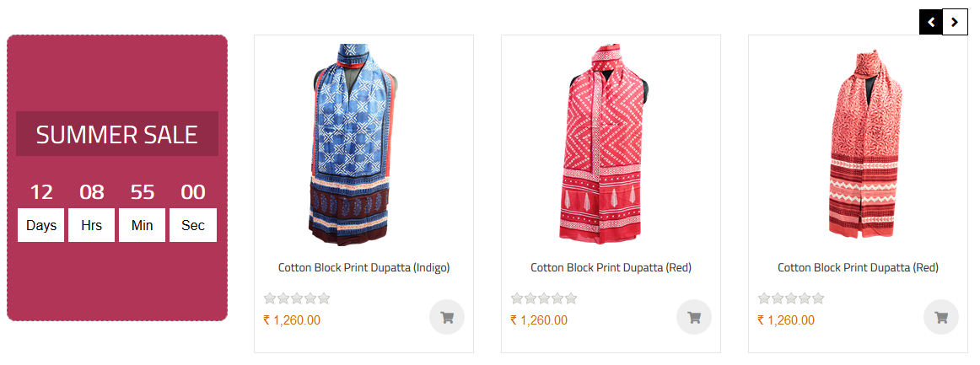Click the Days countdown box

click(x=41, y=225)
